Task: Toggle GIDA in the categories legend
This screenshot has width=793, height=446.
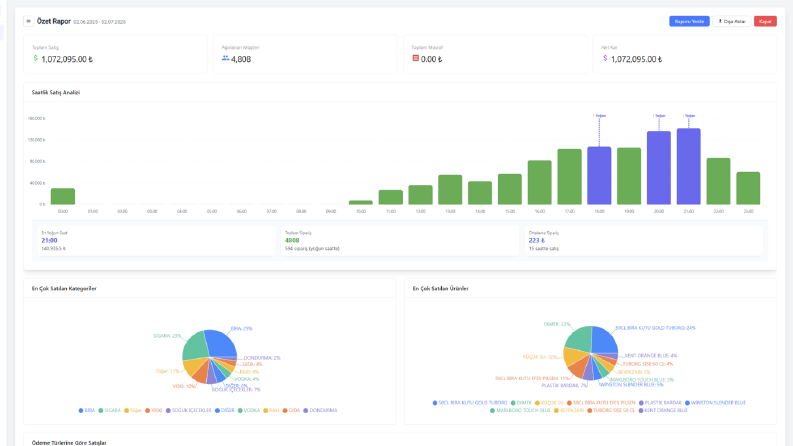Action: click(291, 410)
